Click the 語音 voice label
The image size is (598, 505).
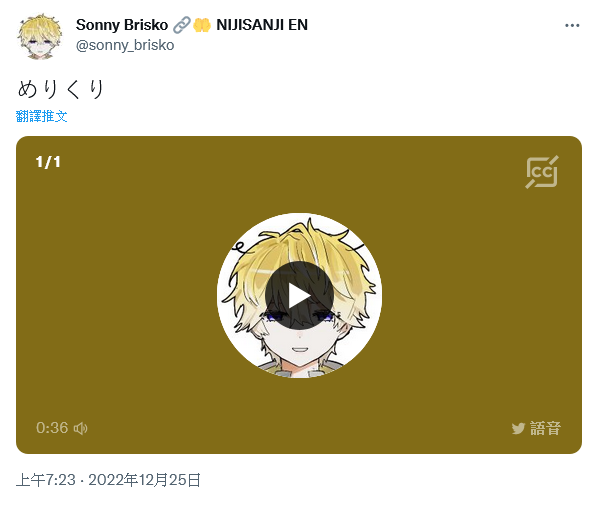(x=545, y=428)
